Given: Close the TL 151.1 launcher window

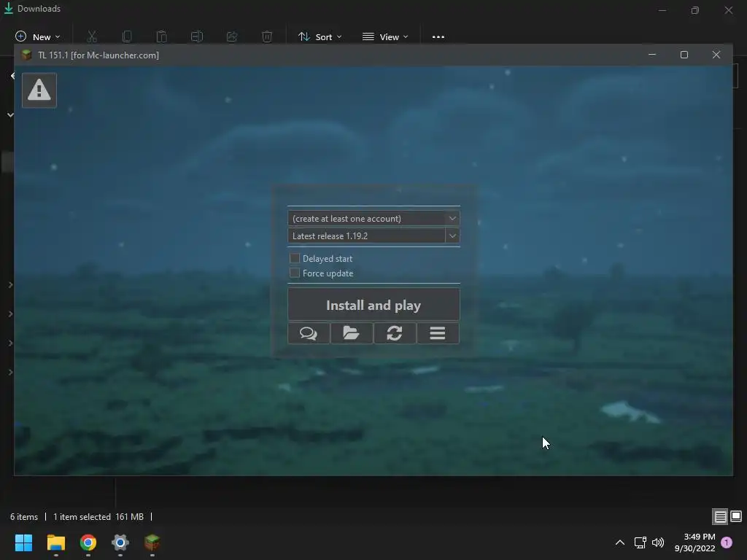Looking at the screenshot, I should click(x=716, y=55).
